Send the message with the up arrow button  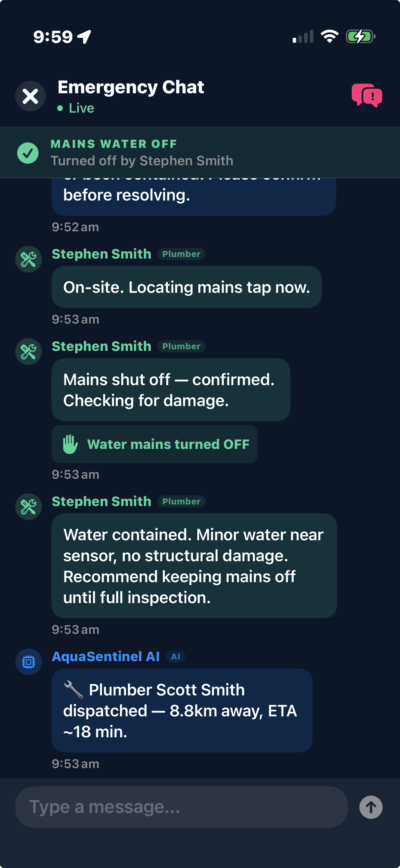pyautogui.click(x=371, y=807)
